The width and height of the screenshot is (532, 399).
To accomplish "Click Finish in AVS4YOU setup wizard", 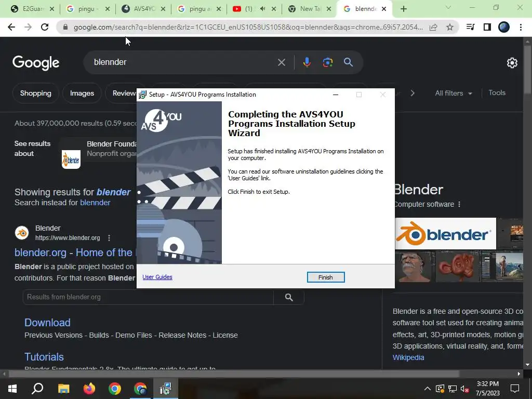I will [x=325, y=277].
